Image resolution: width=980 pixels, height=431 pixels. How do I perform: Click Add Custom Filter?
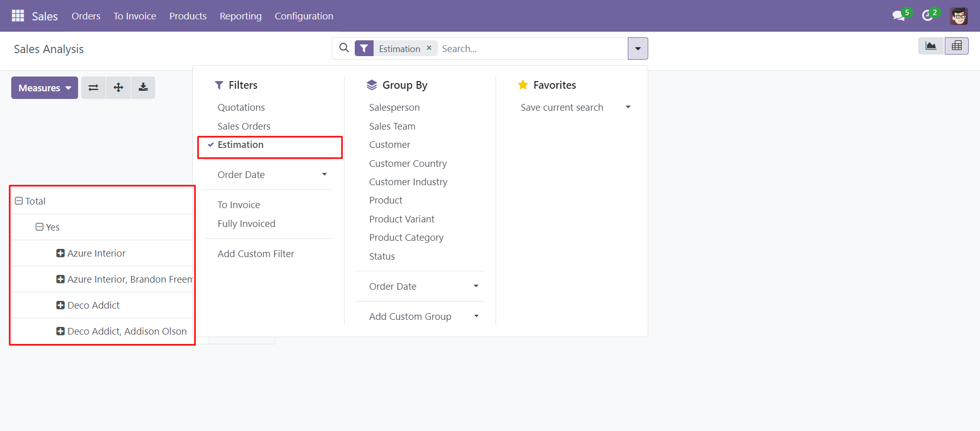(x=256, y=254)
